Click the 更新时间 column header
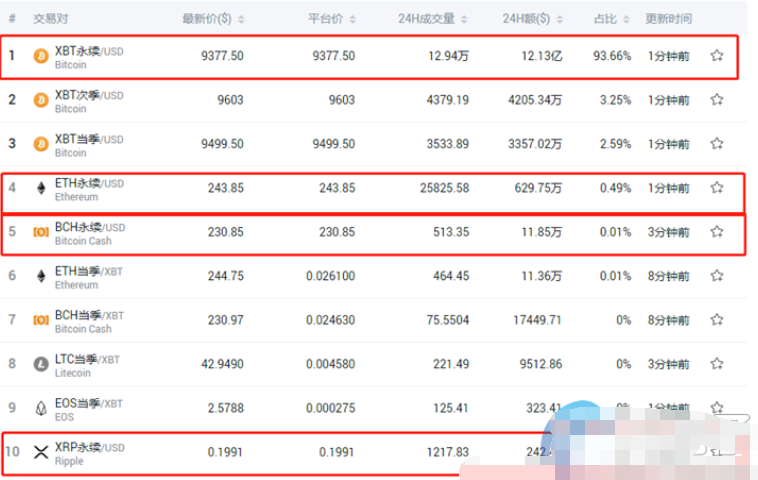The height and width of the screenshot is (480, 758). click(x=669, y=19)
